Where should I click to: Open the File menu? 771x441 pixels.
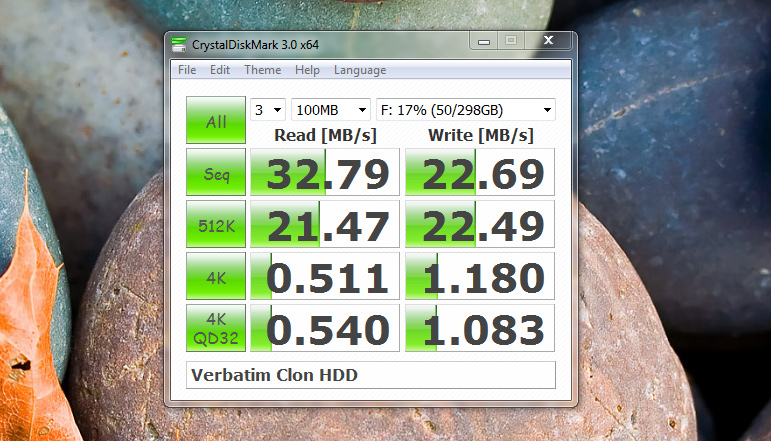[x=187, y=70]
